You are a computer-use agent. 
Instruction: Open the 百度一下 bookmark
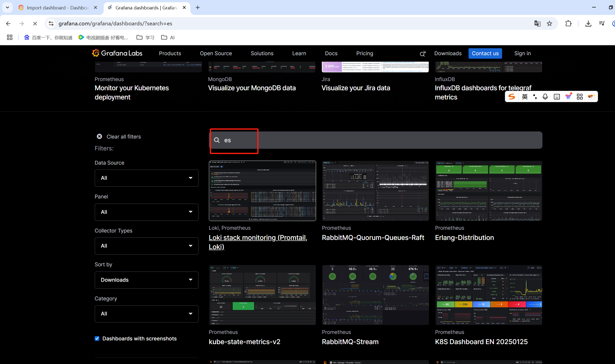click(x=48, y=37)
